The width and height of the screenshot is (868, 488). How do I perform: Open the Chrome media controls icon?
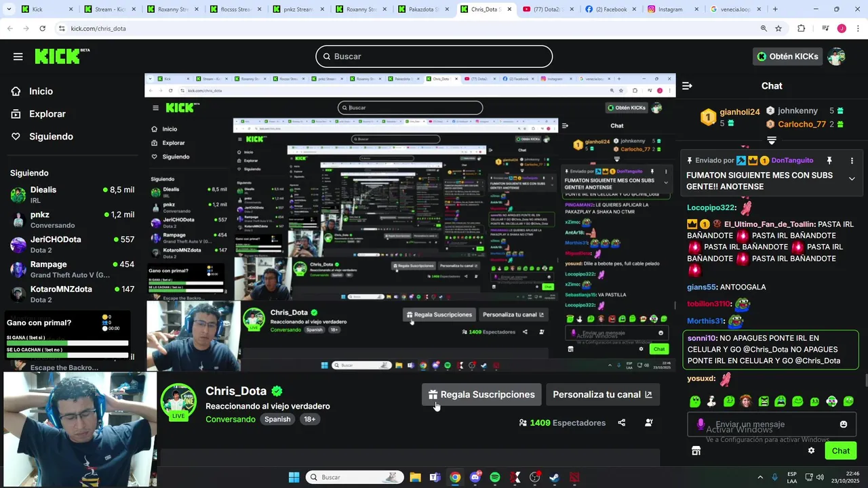825,28
